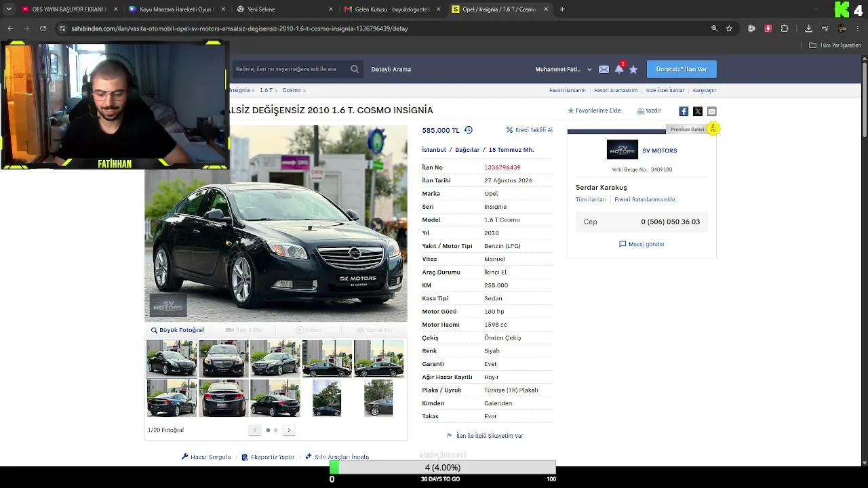Open the notifications bell icon
The width and height of the screenshot is (868, 488).
click(619, 69)
